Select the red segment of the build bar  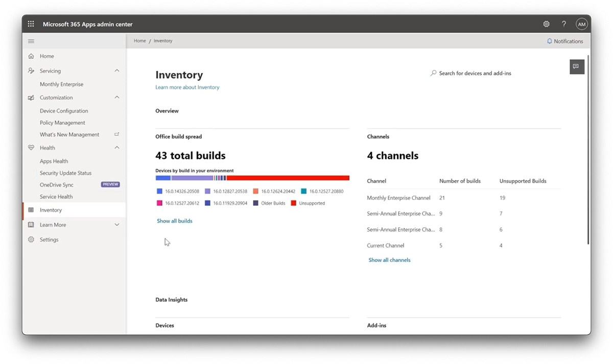point(288,178)
